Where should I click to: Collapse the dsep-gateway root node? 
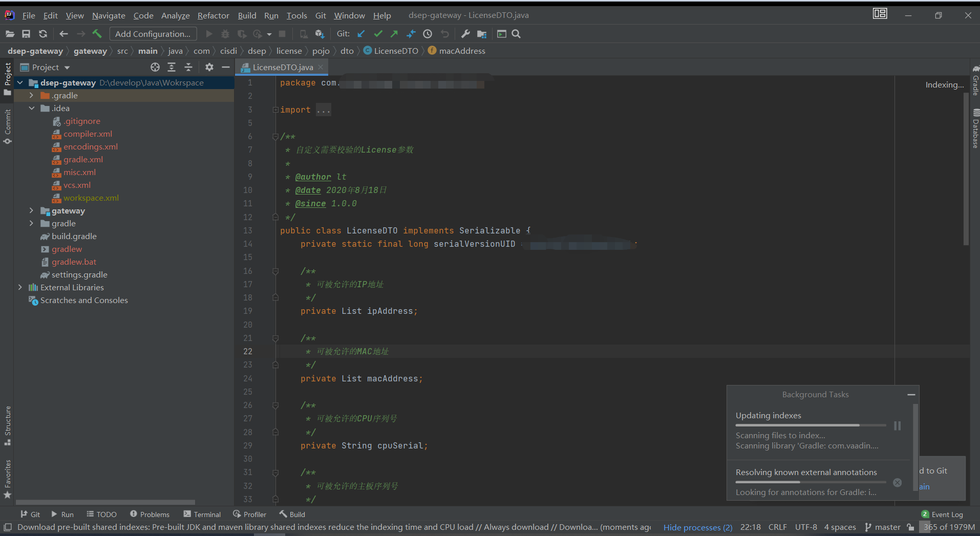[20, 82]
